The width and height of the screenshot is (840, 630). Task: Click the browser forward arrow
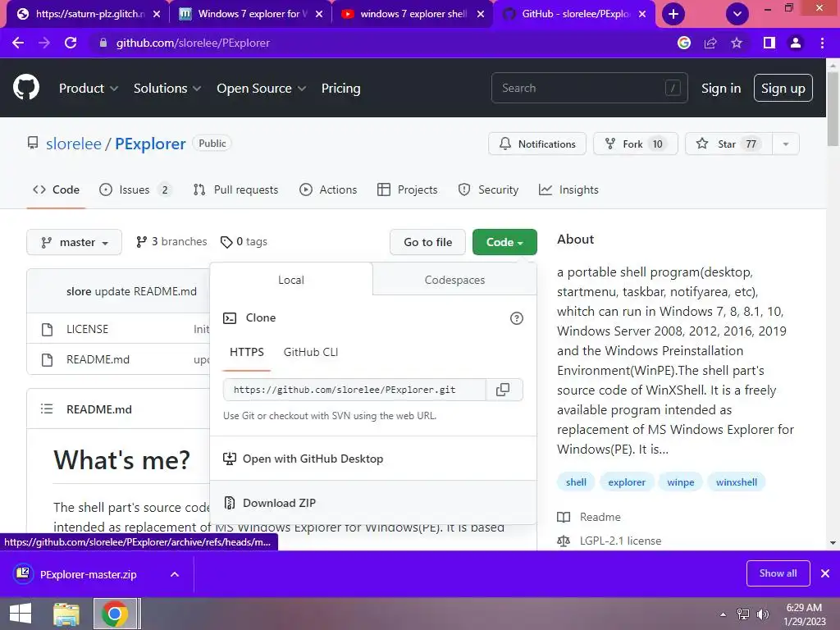tap(44, 43)
